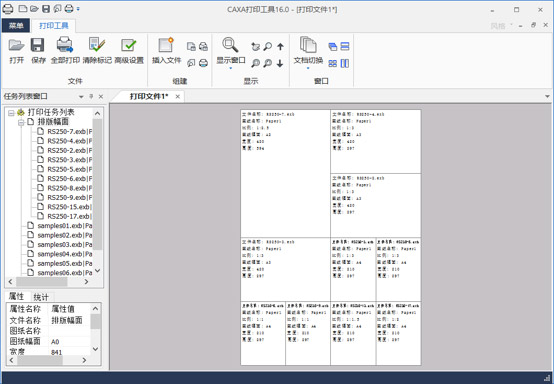The width and height of the screenshot is (554, 384).
Task: Click the 文档切换 document switch icon
Action: tap(308, 45)
